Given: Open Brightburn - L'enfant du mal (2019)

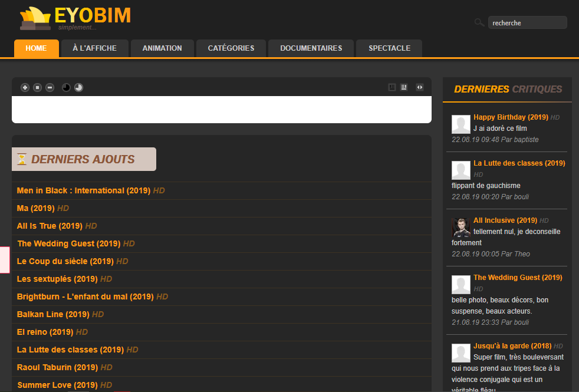Looking at the screenshot, I should pos(85,297).
